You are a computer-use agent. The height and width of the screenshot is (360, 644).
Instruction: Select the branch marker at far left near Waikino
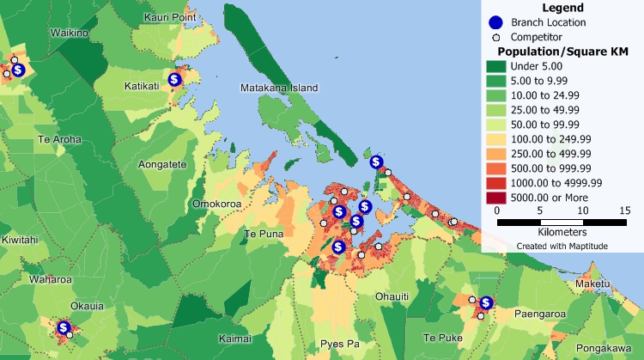pyautogui.click(x=18, y=70)
